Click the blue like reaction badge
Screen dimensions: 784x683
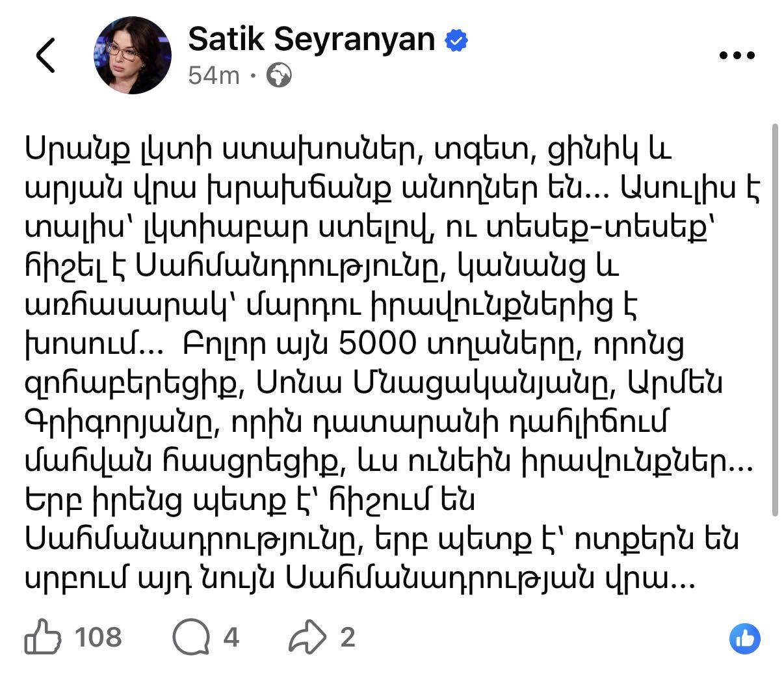[745, 638]
